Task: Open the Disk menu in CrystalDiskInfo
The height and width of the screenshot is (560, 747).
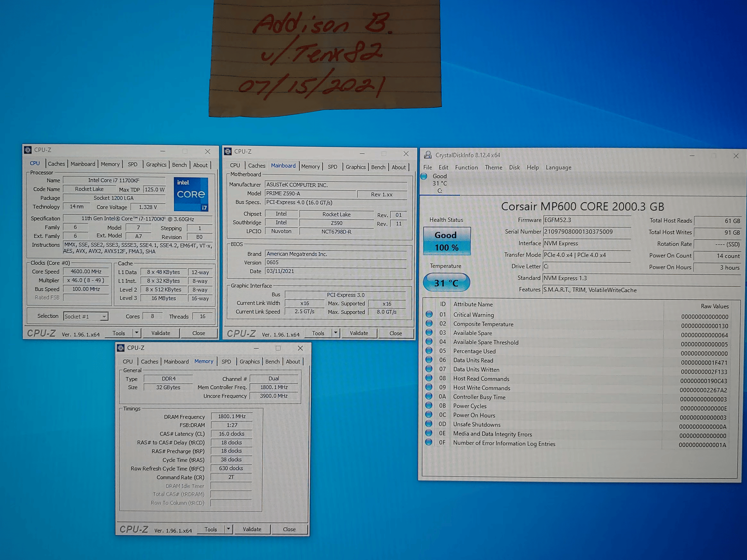Action: click(x=514, y=167)
